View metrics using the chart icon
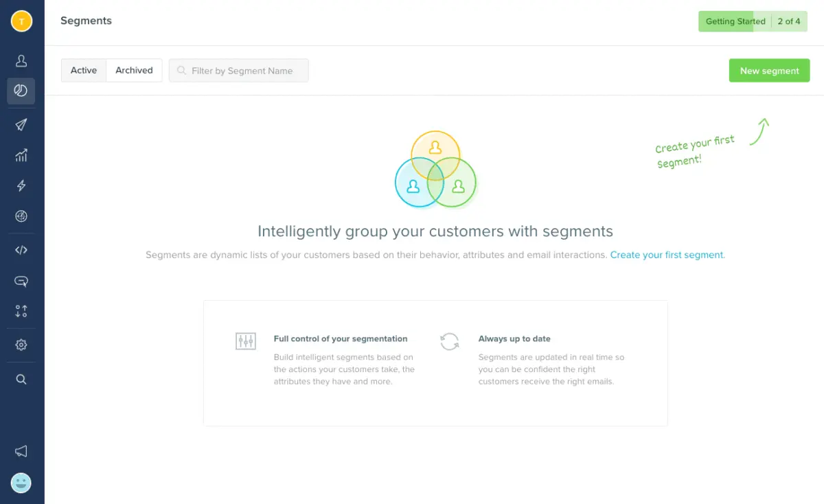 [21, 155]
